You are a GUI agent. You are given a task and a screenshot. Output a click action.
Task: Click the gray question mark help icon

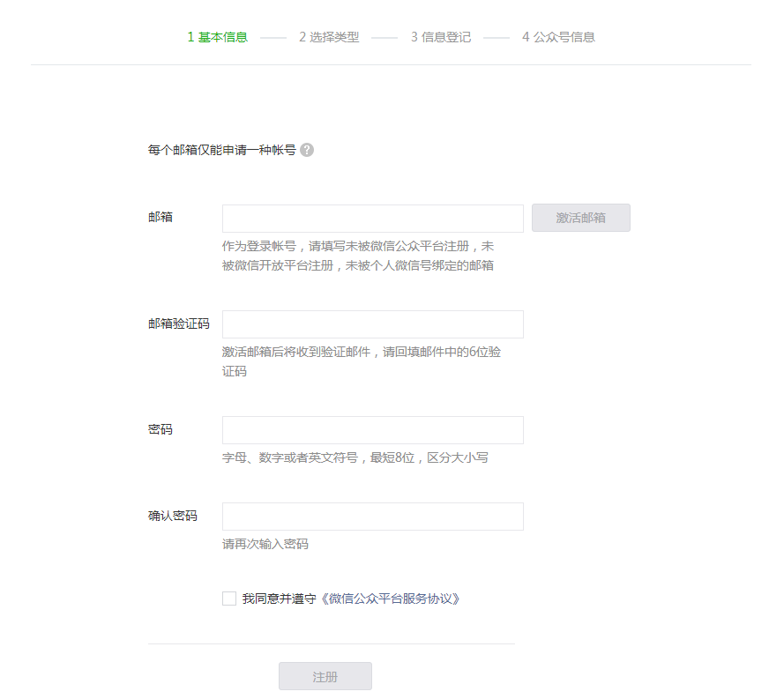pos(306,150)
